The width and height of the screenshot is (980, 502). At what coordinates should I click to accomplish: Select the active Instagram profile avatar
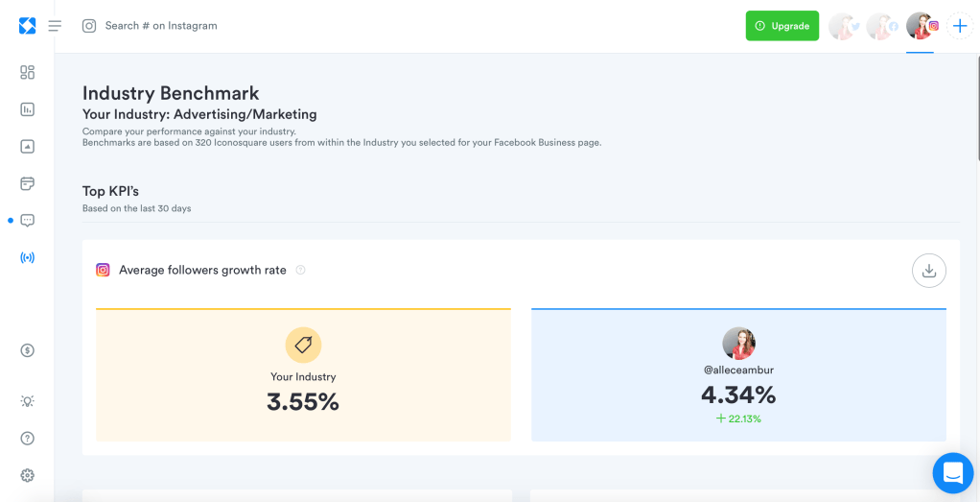921,26
